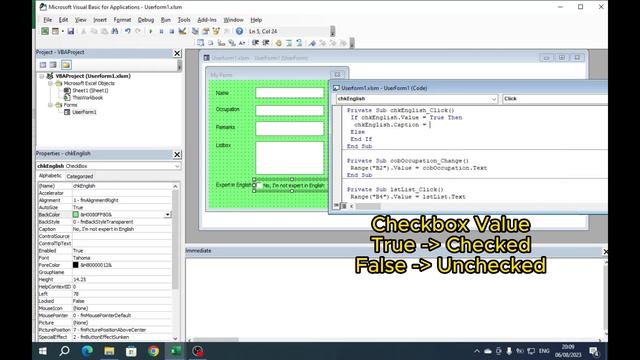Collapse the Forms folder in project tree

[50, 105]
